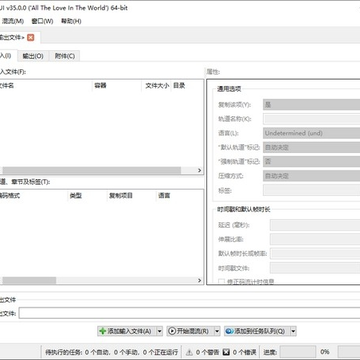Switch to the 附件(C) tab
Viewport: 360px width, 360px height.
65,56
